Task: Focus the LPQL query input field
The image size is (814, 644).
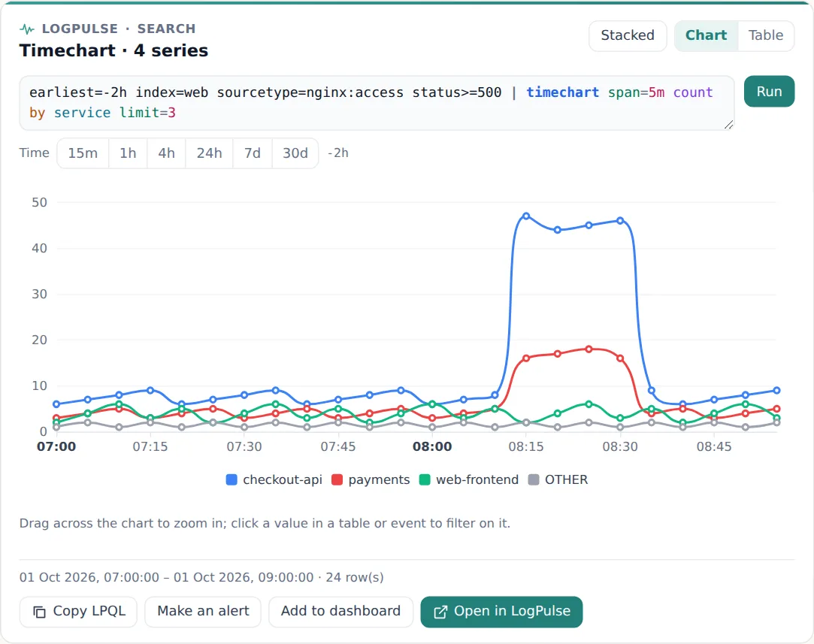Action: point(377,103)
